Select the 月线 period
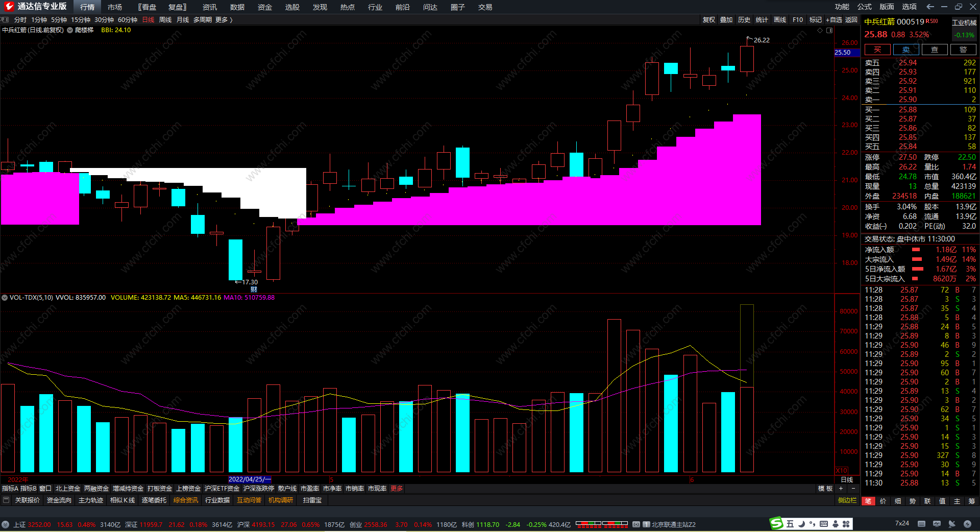 click(x=183, y=20)
